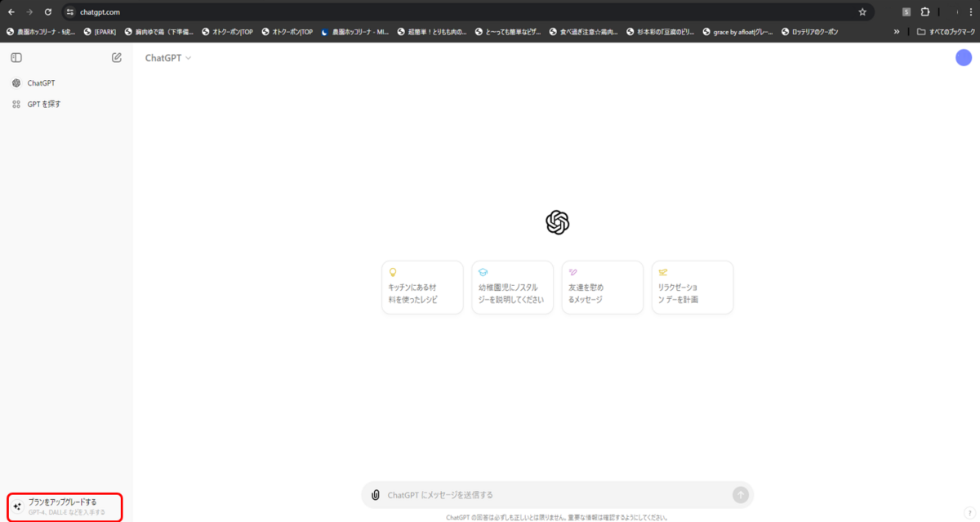Viewport: 980px width, 522px height.
Task: Click the OpenAI logo in center
Action: (x=557, y=223)
